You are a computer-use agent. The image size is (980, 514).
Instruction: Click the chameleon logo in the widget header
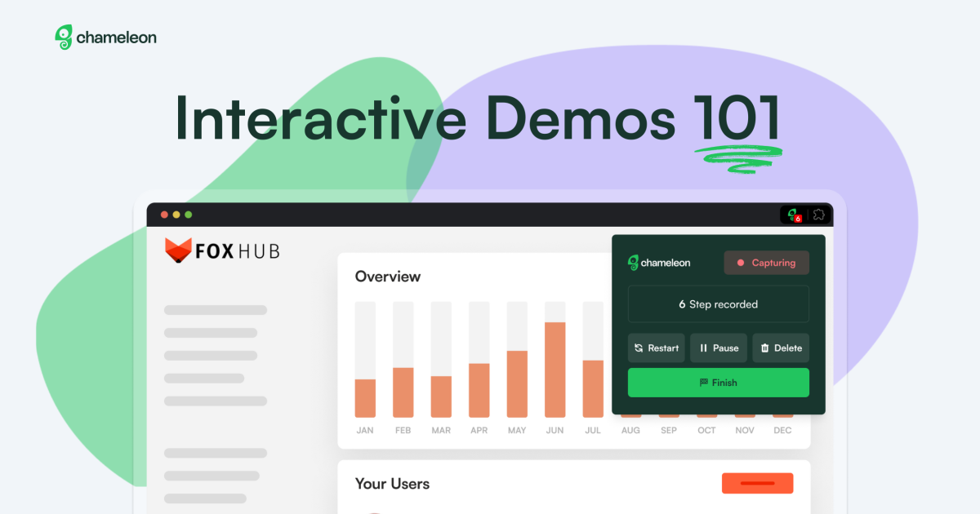click(633, 262)
